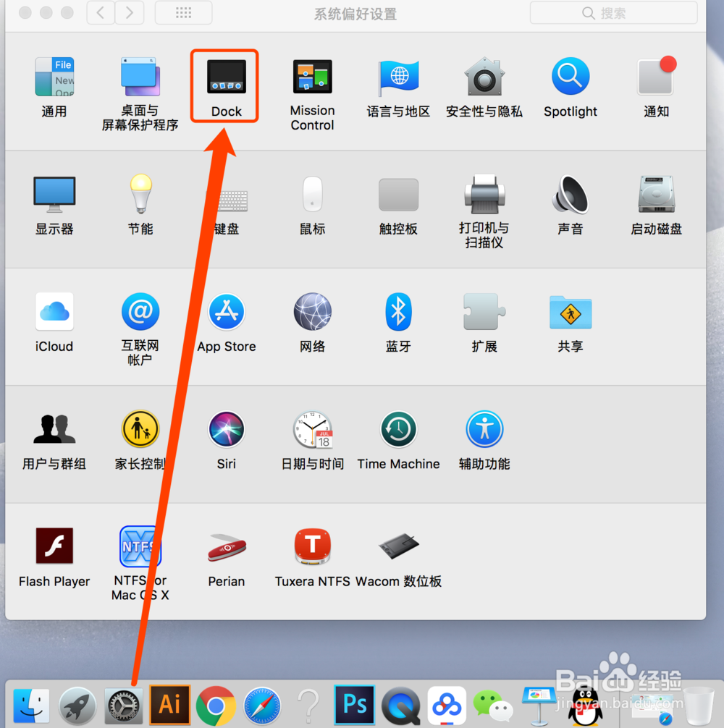Launch Keynote from the Dock
Viewport: 724px width, 728px height.
539,706
